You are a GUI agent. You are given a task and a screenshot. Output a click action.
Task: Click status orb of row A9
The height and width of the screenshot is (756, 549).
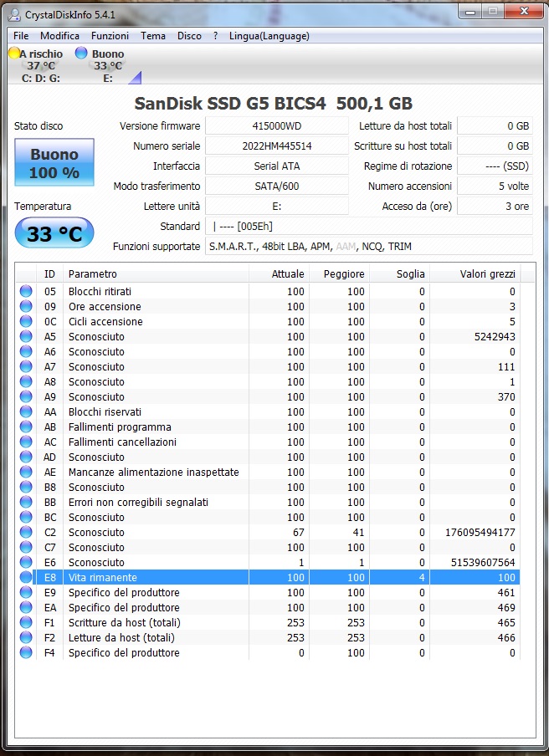26,396
